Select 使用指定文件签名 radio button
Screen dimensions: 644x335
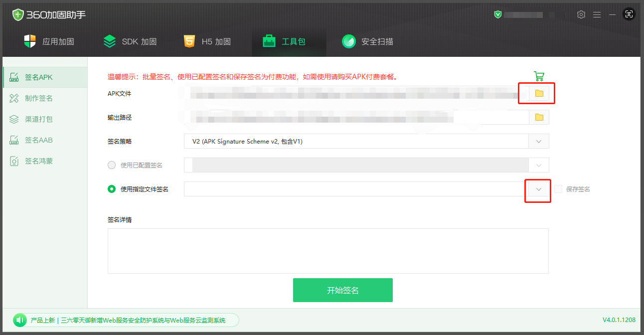click(112, 189)
